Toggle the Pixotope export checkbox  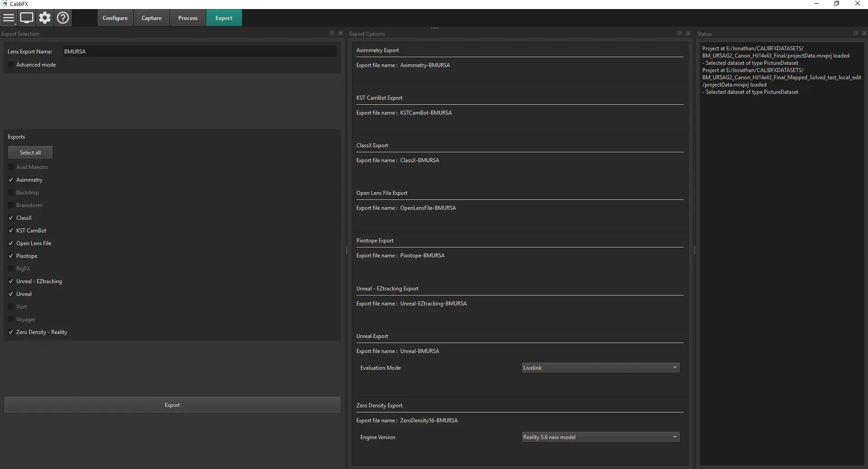pyautogui.click(x=11, y=256)
